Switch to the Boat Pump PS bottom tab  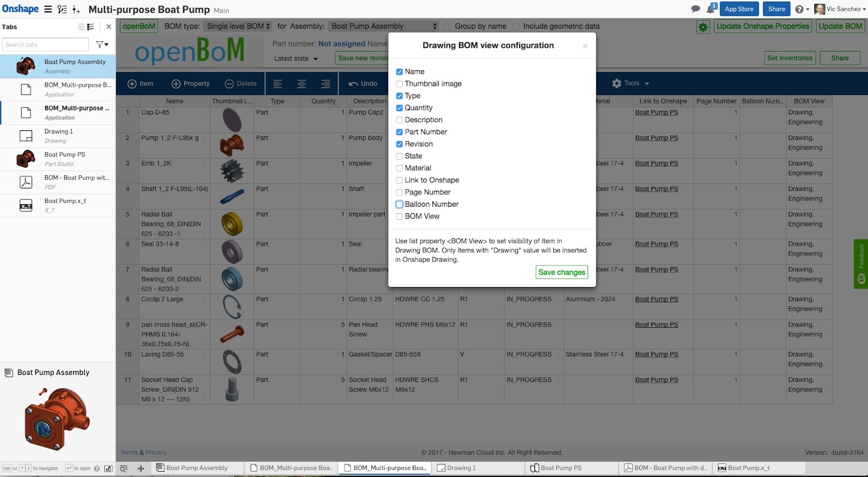coord(572,468)
